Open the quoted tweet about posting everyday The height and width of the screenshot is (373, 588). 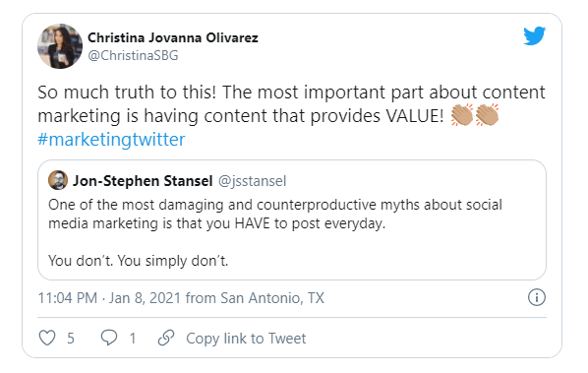292,219
